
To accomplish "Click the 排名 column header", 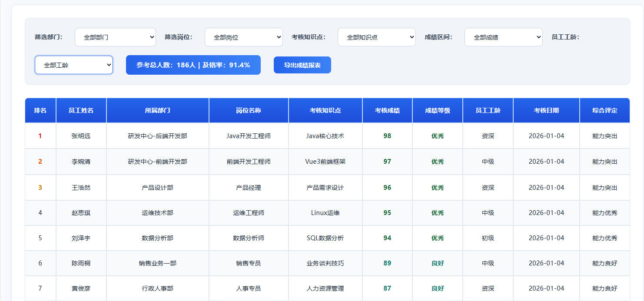I will coord(40,110).
